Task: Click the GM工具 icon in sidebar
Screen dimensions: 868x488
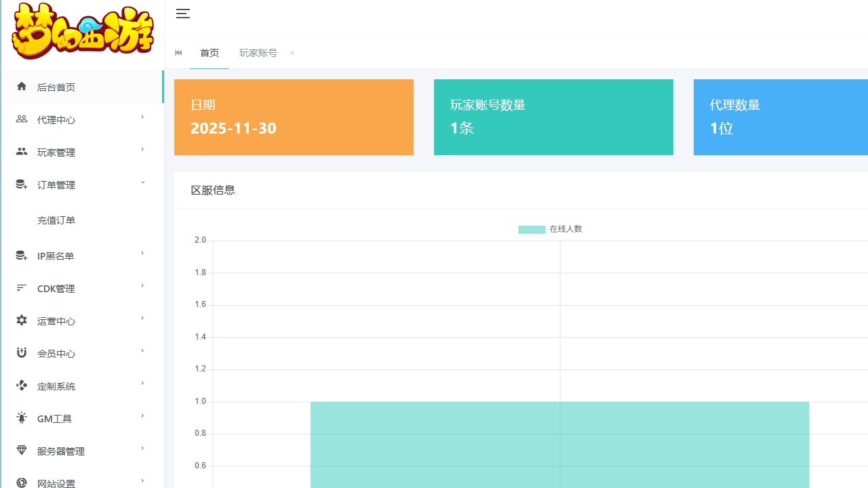Action: 22,418
